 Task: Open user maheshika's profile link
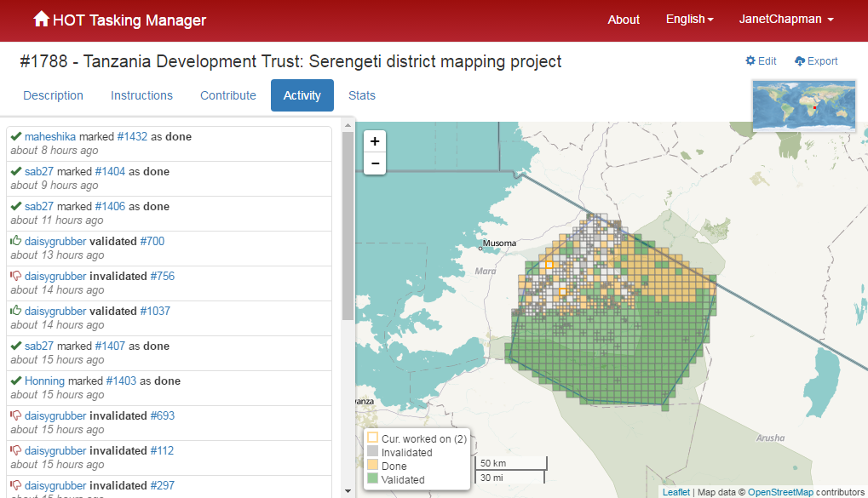(49, 137)
